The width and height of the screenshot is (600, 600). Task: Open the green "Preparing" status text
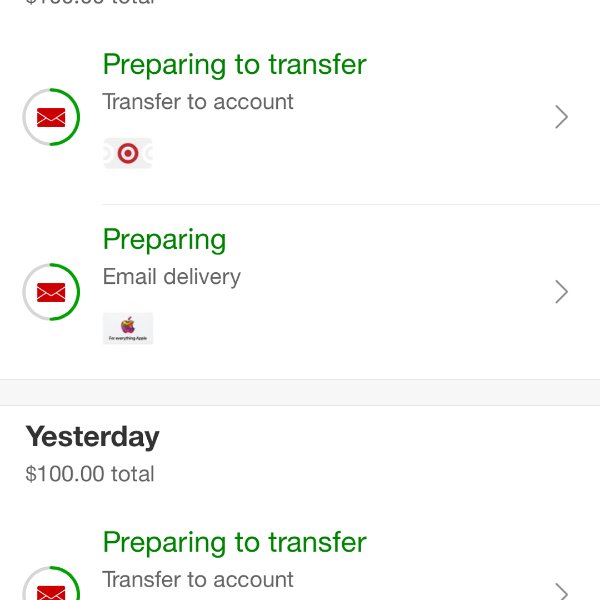(165, 240)
